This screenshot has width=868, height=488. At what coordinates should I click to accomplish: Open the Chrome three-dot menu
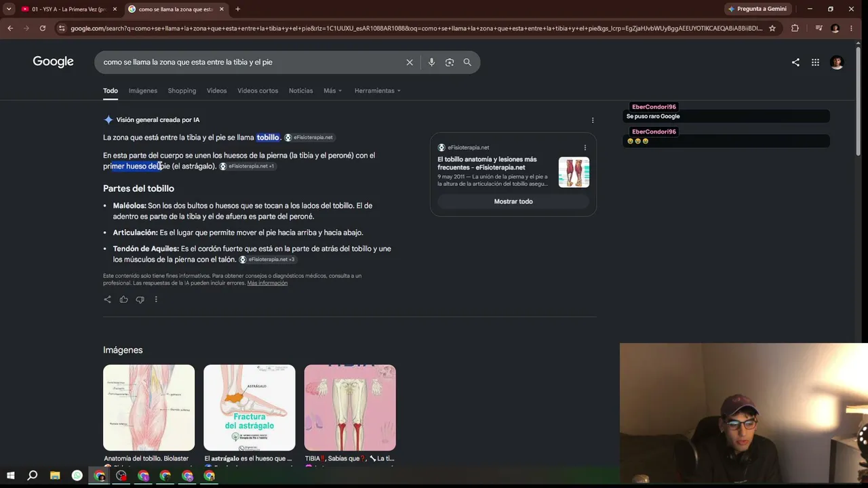point(851,28)
